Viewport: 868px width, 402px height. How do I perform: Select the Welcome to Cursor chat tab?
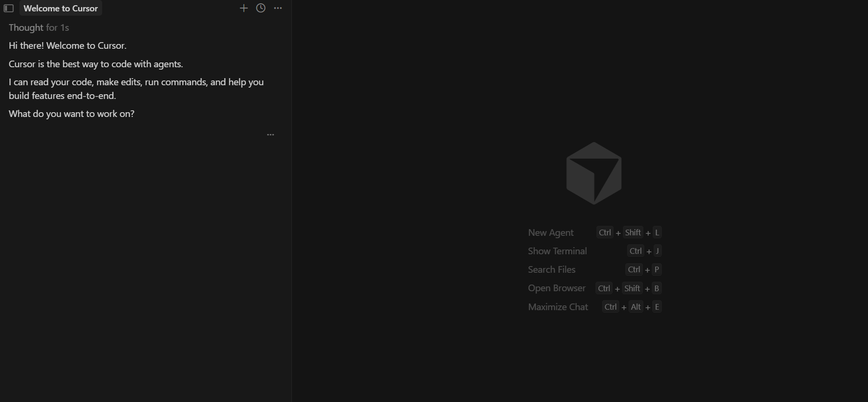point(61,8)
